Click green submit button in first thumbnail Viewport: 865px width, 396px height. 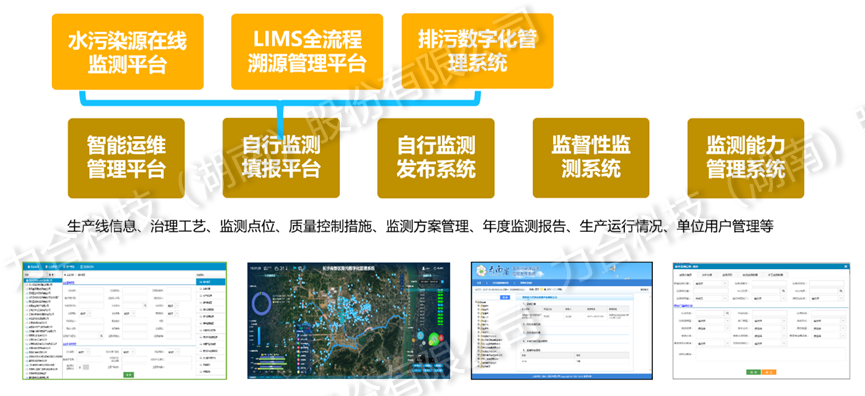coord(128,374)
